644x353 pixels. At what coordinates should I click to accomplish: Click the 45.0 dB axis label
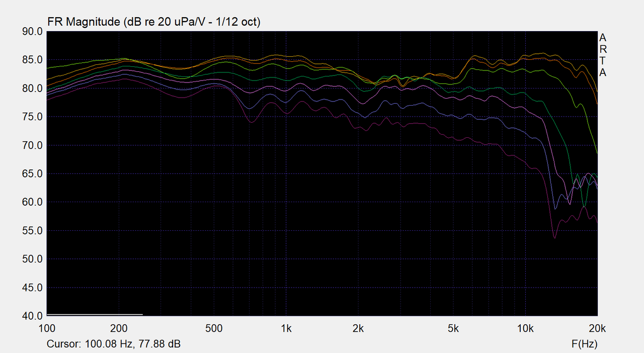tap(33, 288)
